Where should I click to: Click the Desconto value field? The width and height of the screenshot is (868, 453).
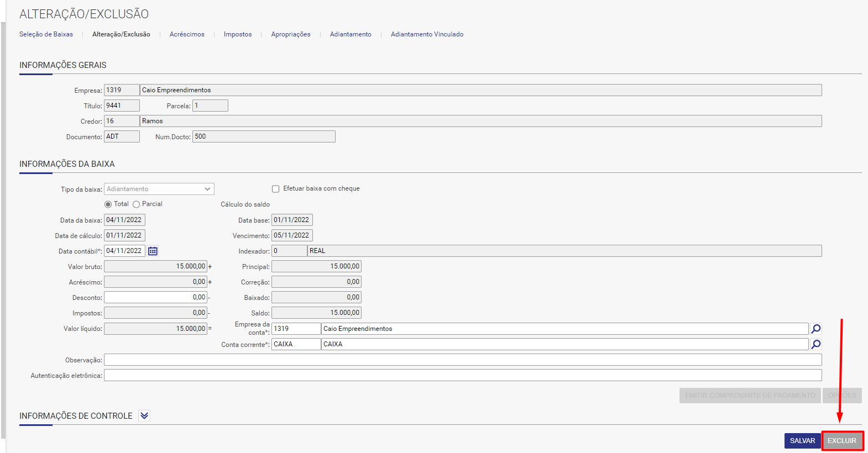click(155, 297)
